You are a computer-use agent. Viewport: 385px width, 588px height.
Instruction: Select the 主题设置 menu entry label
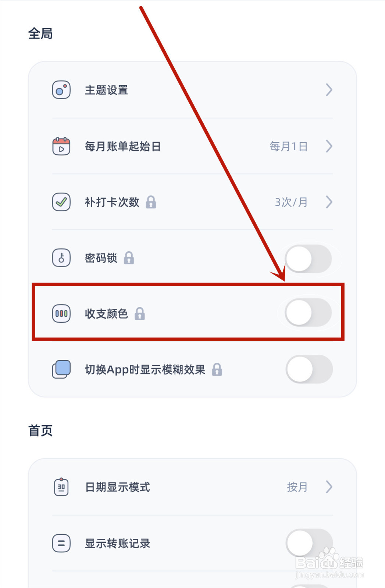pos(106,90)
